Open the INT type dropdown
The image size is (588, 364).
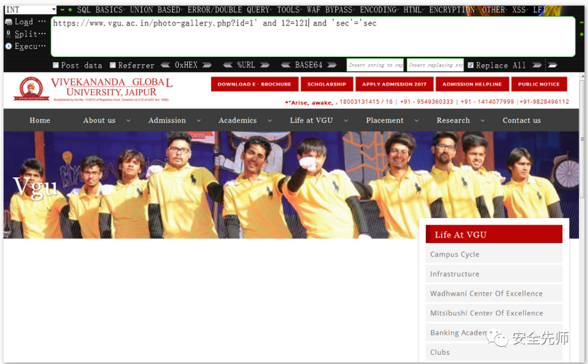pyautogui.click(x=30, y=10)
